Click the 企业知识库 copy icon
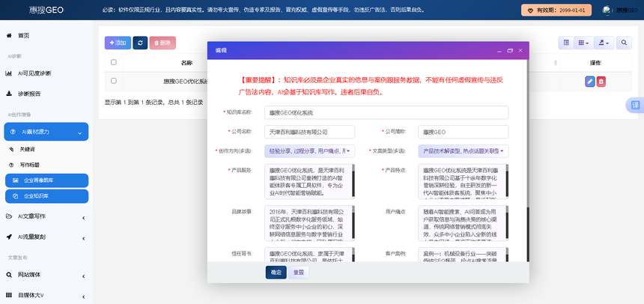This screenshot has width=644, height=304. point(16,196)
